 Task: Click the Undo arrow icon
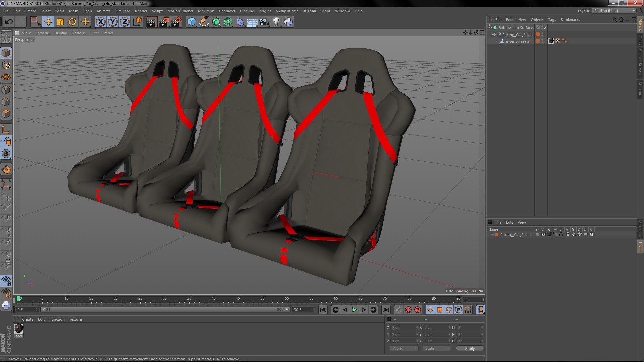point(9,22)
